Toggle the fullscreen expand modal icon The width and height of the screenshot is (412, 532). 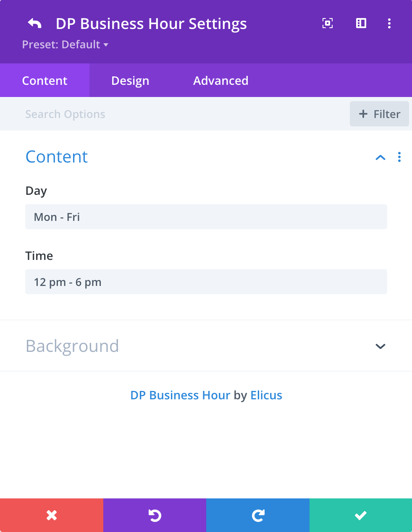pos(328,23)
